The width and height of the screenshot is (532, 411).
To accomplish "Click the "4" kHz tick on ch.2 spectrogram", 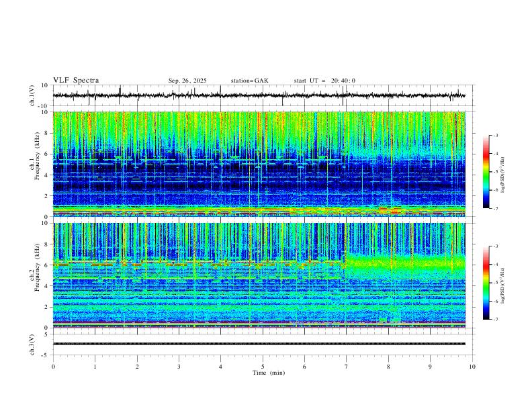I will tap(48, 286).
